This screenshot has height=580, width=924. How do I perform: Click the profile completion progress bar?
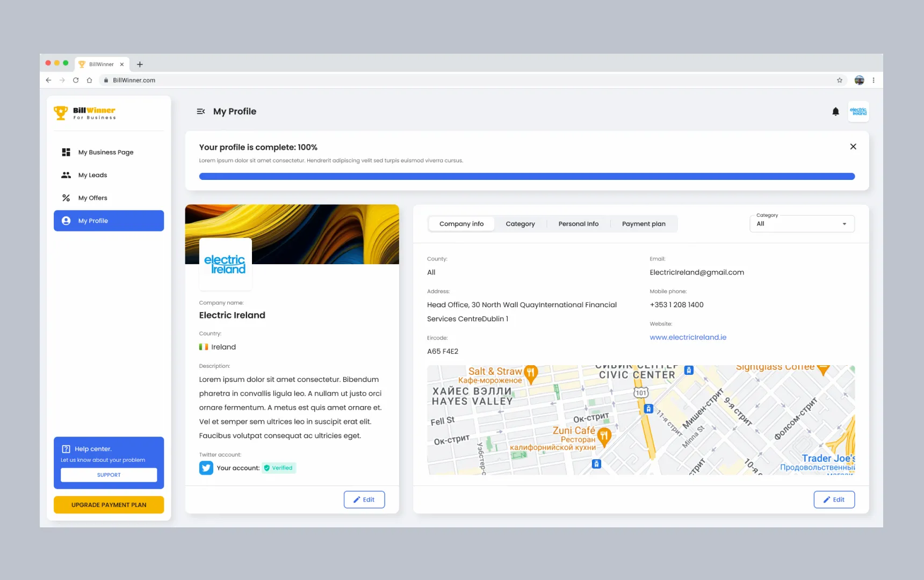pos(526,176)
